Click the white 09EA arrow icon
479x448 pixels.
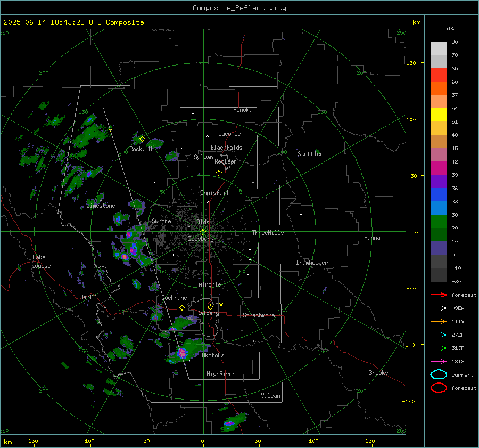439,308
